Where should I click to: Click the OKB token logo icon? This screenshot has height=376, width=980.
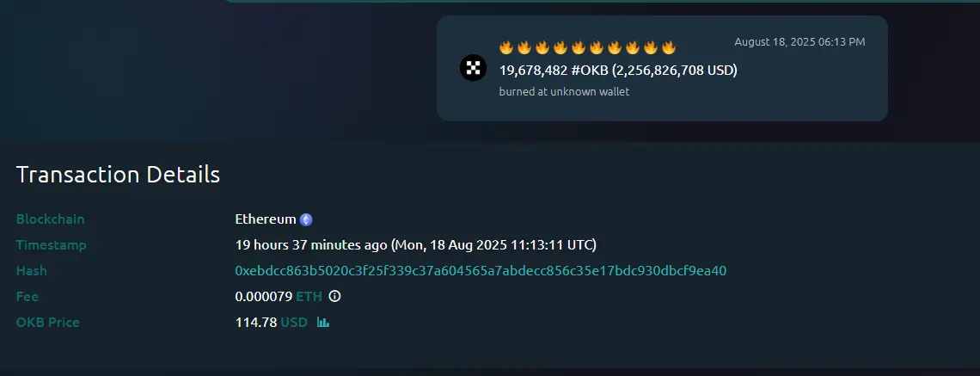pyautogui.click(x=473, y=68)
